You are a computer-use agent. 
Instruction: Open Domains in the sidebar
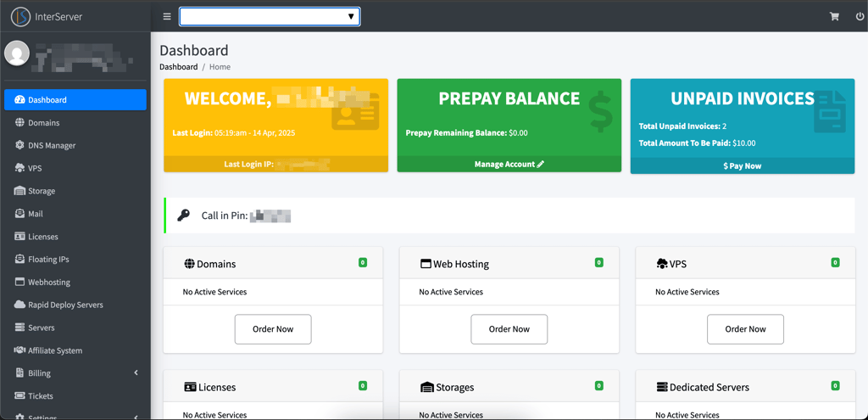click(x=75, y=122)
